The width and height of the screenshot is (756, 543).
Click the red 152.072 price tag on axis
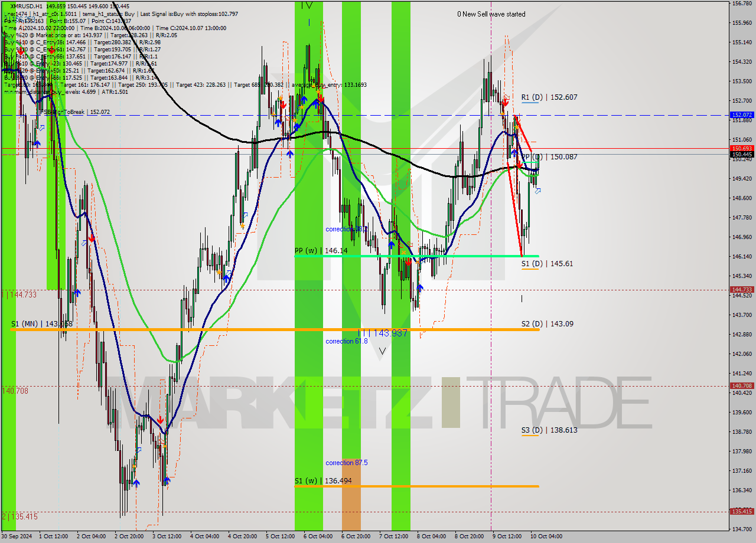pyautogui.click(x=742, y=115)
